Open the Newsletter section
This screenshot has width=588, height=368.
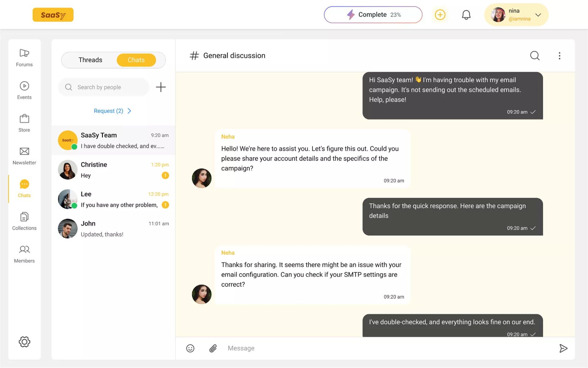click(x=24, y=156)
